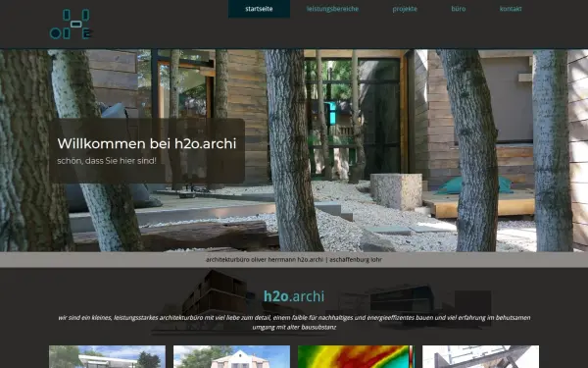Image resolution: width=588 pixels, height=368 pixels.
Task: Click the 'architekturbüro oliver herrmann h2o.archi' caption
Action: (x=294, y=259)
